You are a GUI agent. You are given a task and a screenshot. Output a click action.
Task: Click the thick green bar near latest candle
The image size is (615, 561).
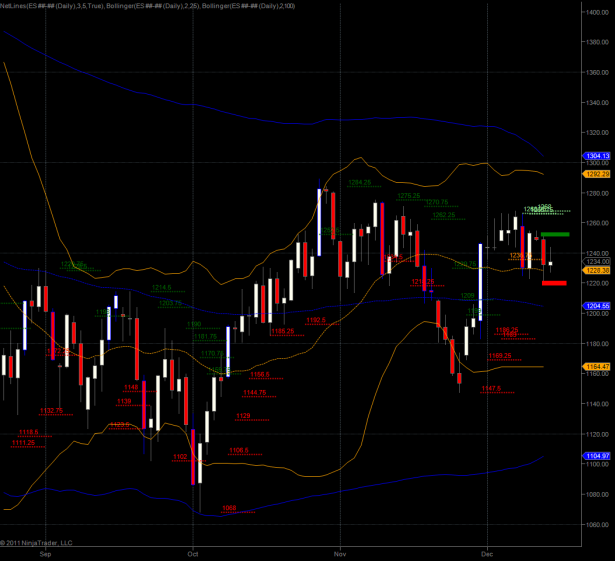(x=555, y=234)
